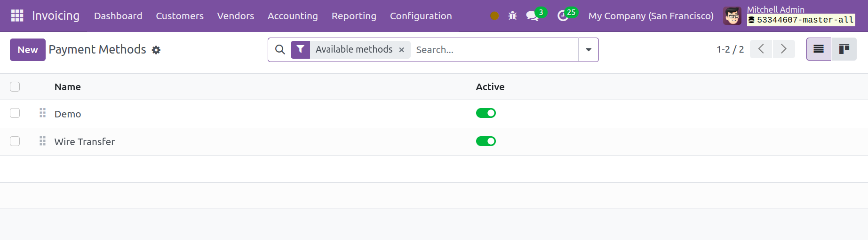Open My Company (San Francisco) switcher

(651, 16)
